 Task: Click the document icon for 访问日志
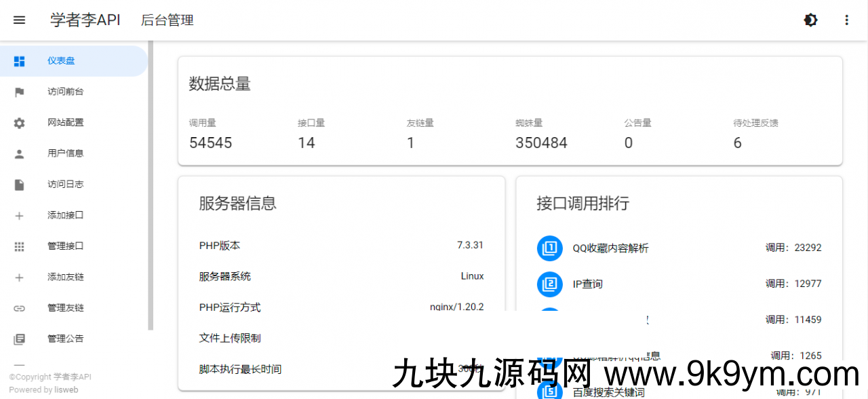coord(19,185)
